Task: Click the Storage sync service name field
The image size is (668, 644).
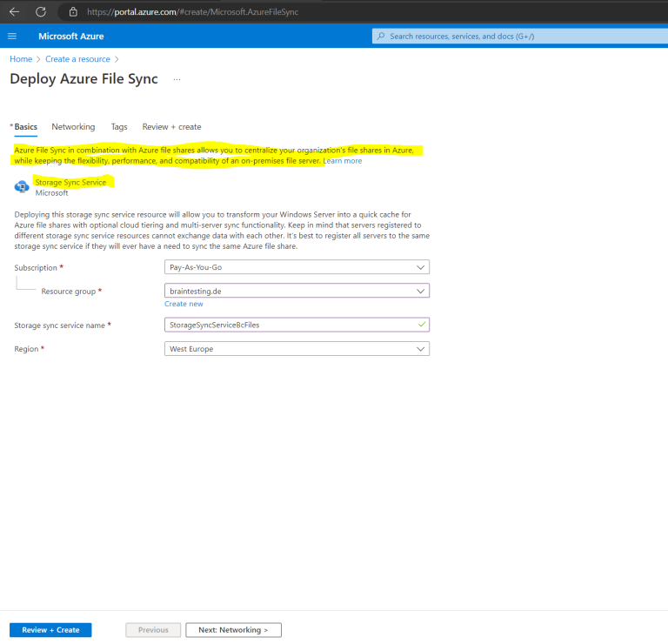Action: (x=297, y=325)
